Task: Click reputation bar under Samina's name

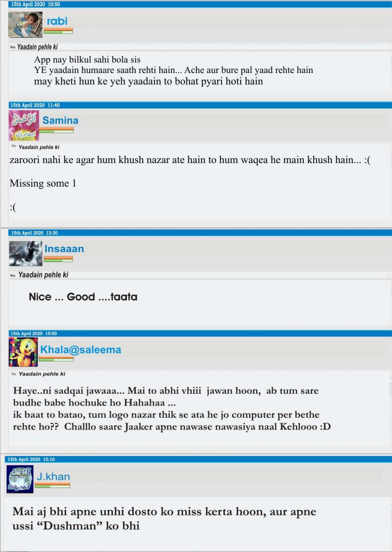Action: pos(56,130)
